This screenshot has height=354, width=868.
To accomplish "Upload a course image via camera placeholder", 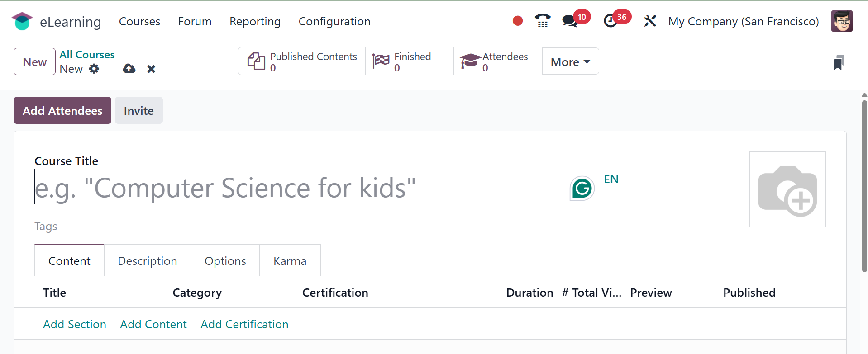I will [x=787, y=189].
